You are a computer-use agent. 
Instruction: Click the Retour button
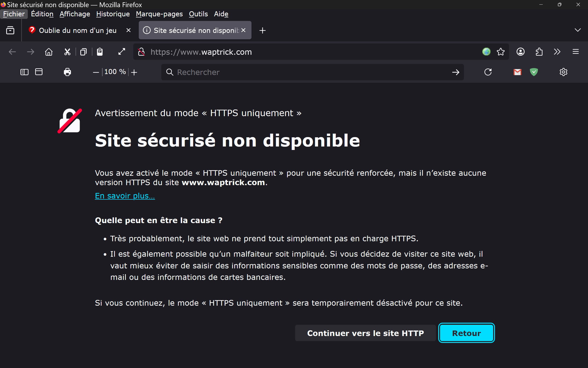466,333
